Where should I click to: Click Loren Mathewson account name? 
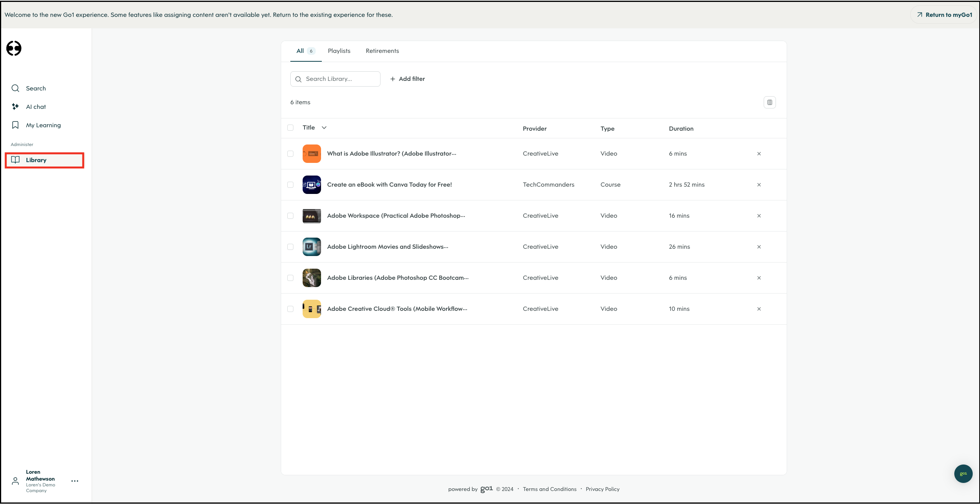click(x=40, y=475)
